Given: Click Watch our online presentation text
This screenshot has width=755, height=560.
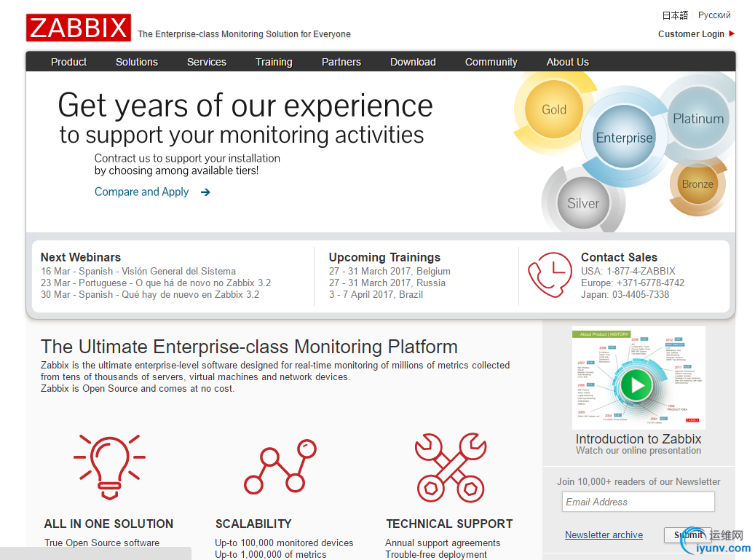Looking at the screenshot, I should (639, 451).
